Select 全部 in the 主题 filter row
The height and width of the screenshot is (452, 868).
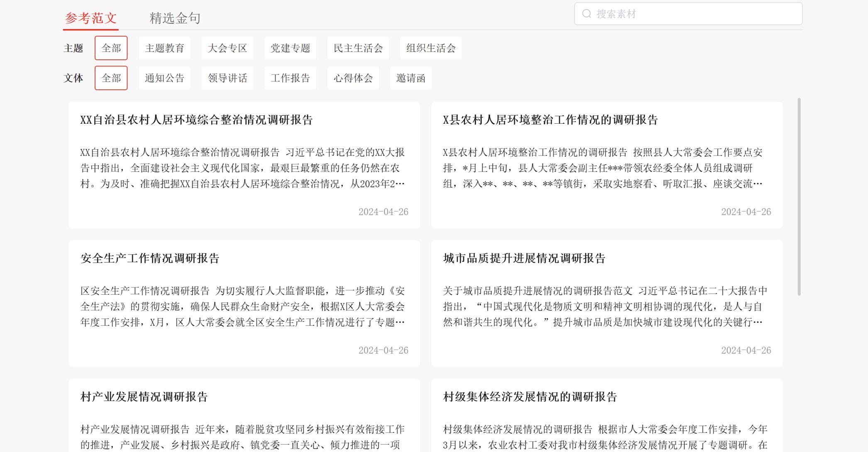111,48
